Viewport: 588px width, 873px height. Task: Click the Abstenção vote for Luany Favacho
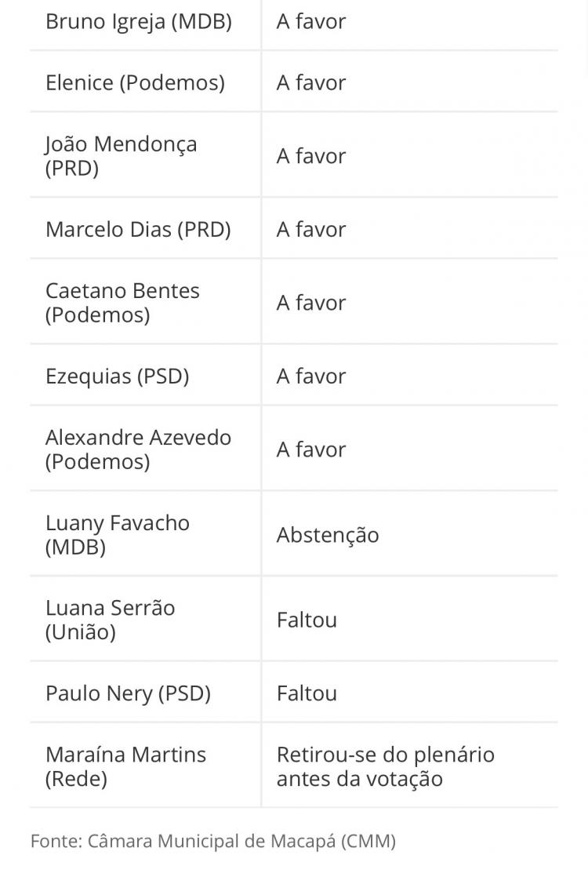tap(328, 535)
